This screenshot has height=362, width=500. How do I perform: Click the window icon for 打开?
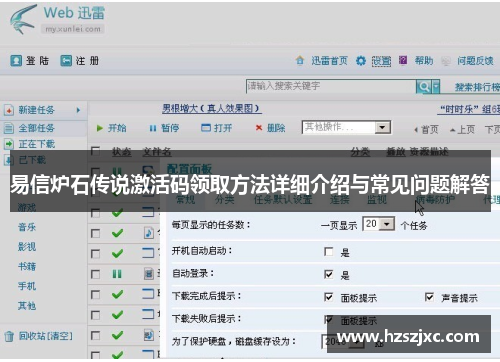[206, 128]
